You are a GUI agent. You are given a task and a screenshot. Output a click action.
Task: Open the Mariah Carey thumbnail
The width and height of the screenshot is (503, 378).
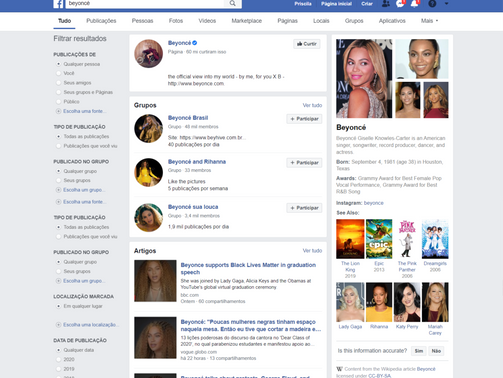coord(435,302)
